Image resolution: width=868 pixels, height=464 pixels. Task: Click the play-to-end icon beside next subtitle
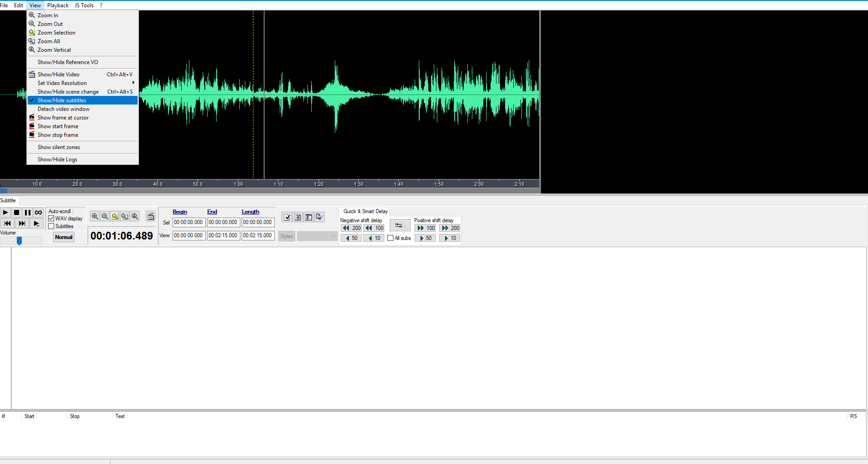(x=36, y=223)
